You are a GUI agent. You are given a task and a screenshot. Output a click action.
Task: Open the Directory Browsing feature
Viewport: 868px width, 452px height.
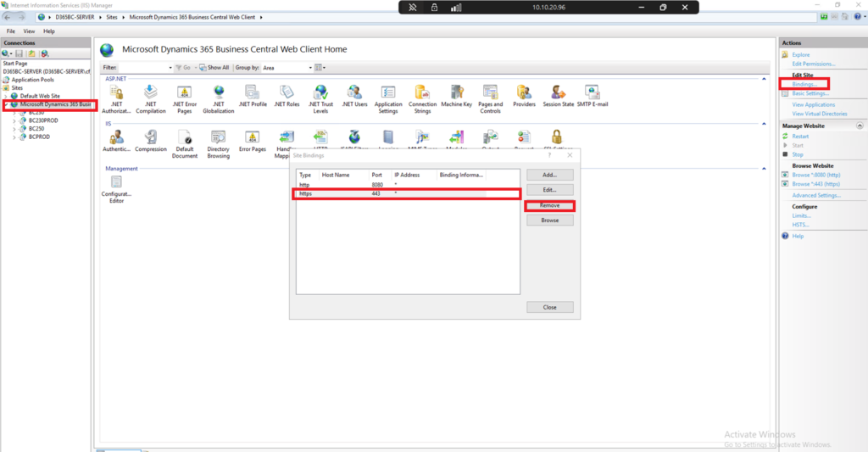[218, 144]
